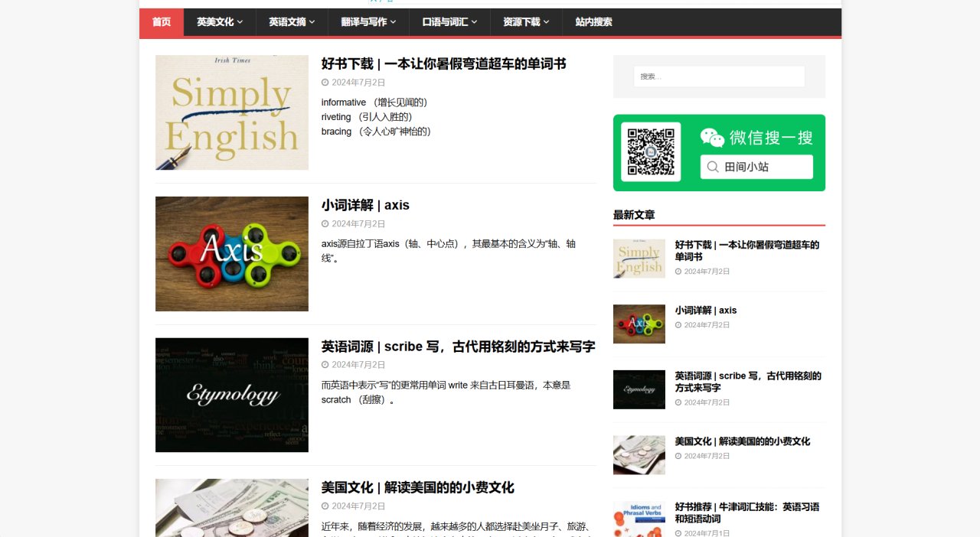The height and width of the screenshot is (537, 980).
Task: Click excerpt line riveting (引人入胜的)
Action: (367, 117)
